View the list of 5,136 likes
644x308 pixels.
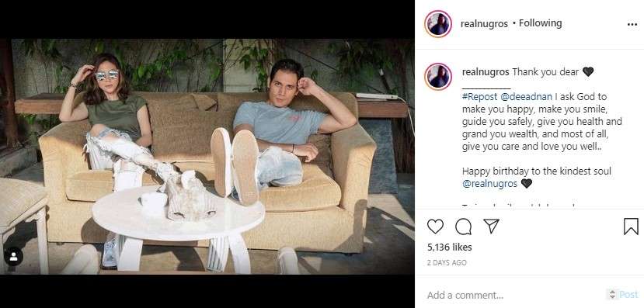point(449,247)
